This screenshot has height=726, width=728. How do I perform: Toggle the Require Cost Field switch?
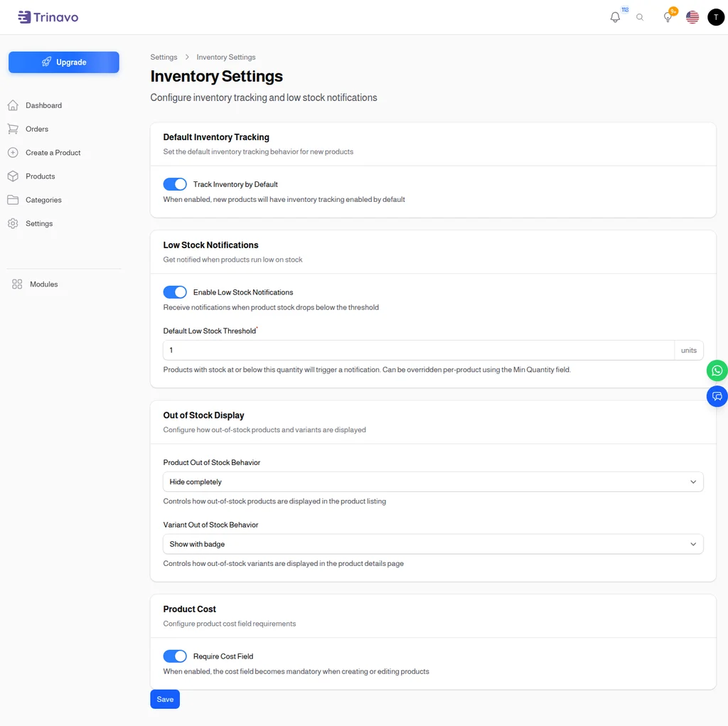pyautogui.click(x=175, y=656)
